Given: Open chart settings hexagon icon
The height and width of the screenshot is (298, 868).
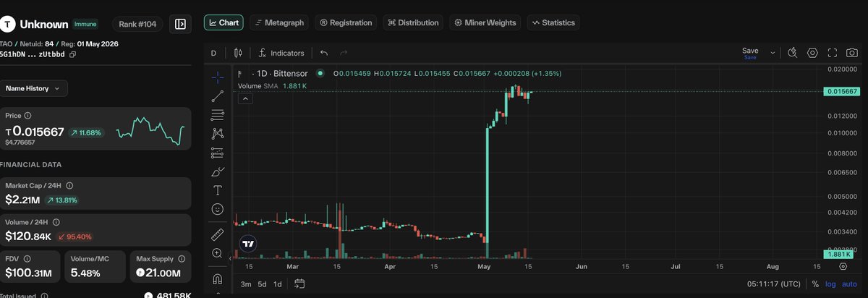Looking at the screenshot, I should coord(812,53).
